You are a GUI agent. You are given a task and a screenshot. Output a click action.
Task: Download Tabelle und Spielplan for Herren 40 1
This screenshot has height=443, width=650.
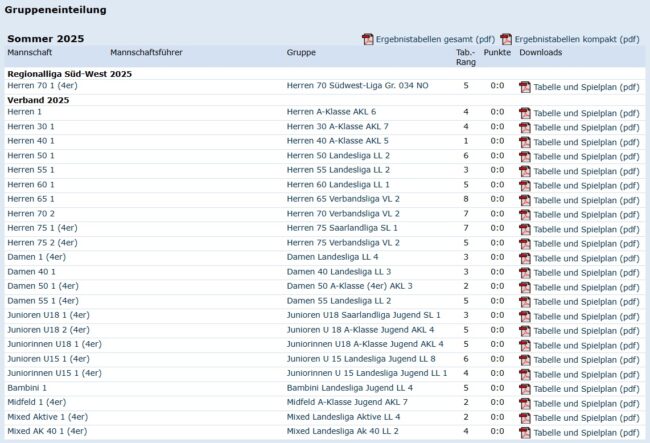[x=586, y=142]
